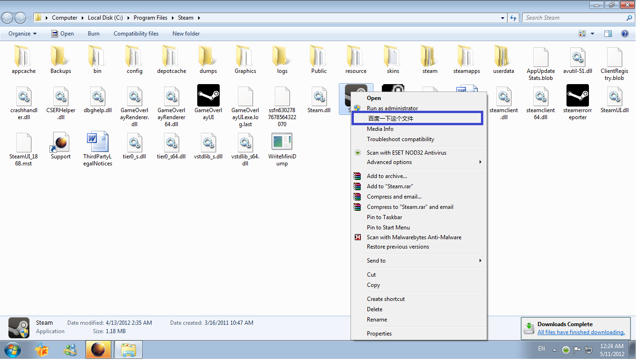Select the Graphics folder
Screen dimensions: 638x364
point(245,60)
